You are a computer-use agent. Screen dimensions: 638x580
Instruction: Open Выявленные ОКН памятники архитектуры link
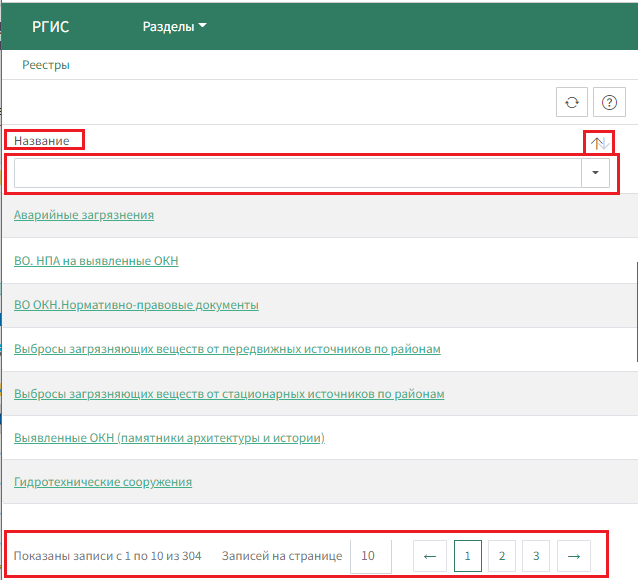169,438
